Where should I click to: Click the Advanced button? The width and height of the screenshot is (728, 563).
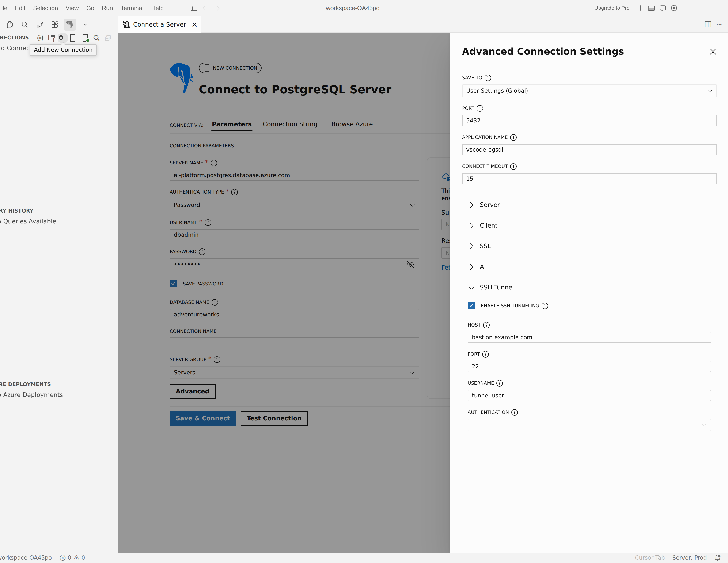tap(192, 391)
